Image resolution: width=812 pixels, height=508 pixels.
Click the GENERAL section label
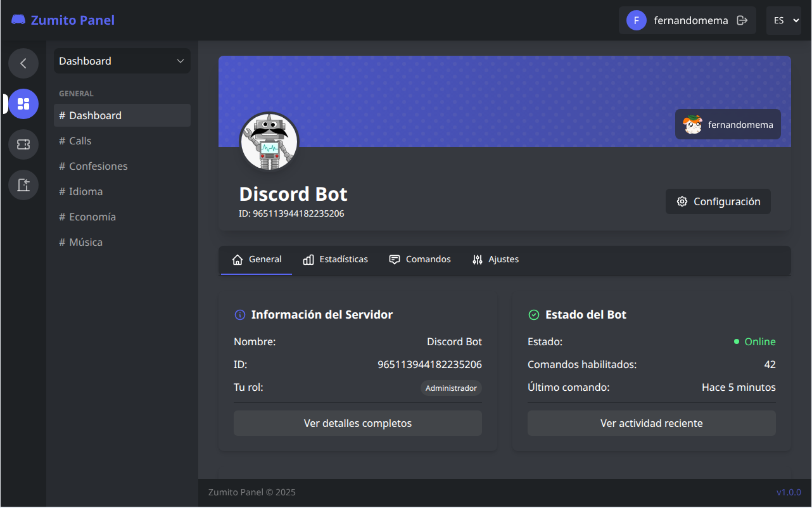coord(76,93)
